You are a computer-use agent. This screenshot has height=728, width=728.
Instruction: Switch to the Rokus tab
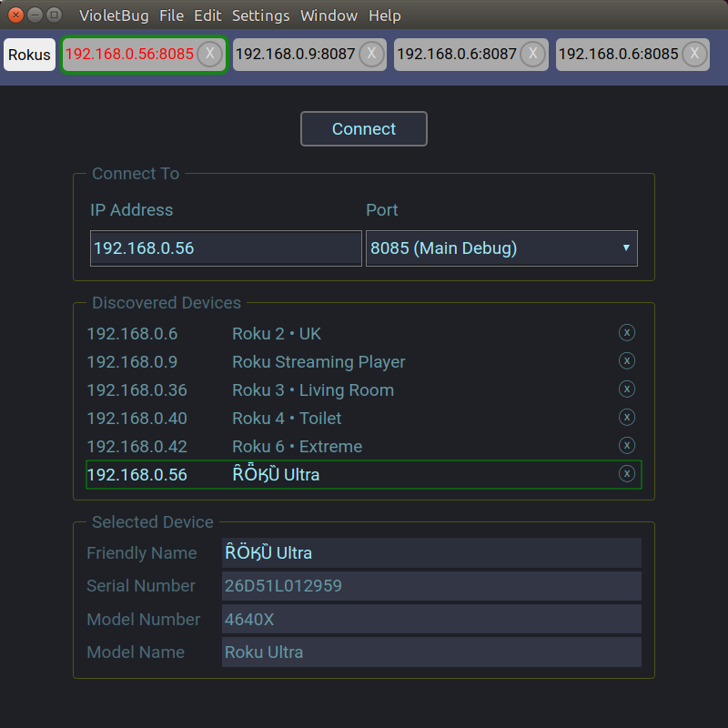pyautogui.click(x=29, y=55)
